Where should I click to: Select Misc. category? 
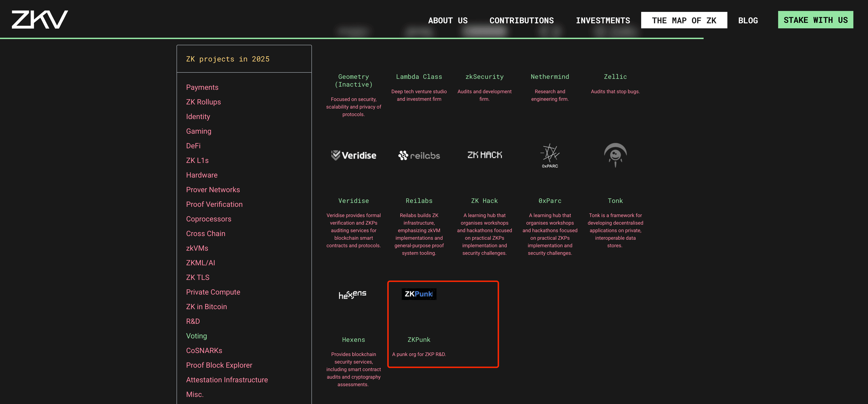pos(194,394)
